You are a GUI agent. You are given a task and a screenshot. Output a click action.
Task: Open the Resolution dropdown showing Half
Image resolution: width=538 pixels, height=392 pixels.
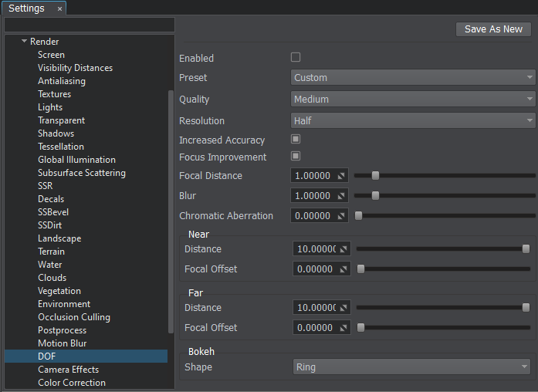tap(413, 120)
